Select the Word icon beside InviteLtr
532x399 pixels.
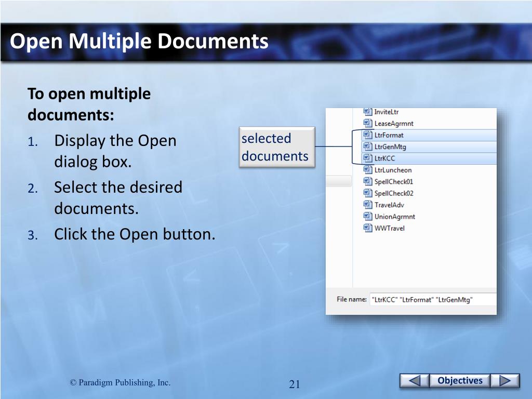tap(367, 111)
